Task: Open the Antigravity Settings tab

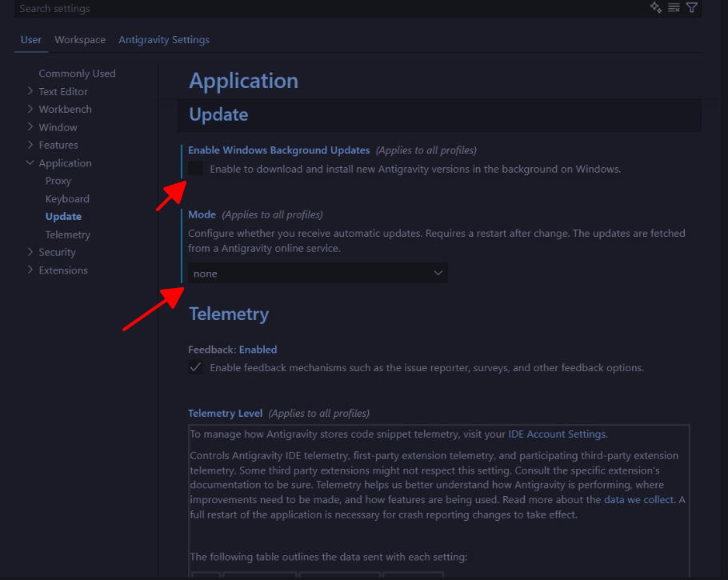Action: [x=164, y=40]
